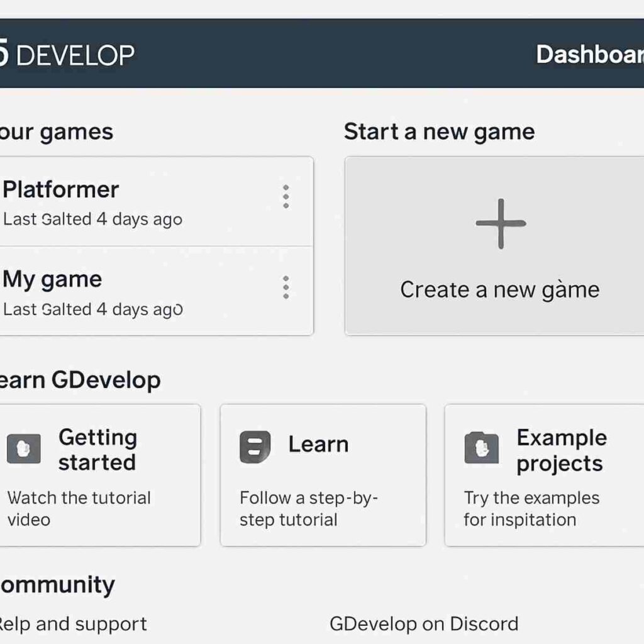
Task: Open the Help and support link
Action: [73, 625]
